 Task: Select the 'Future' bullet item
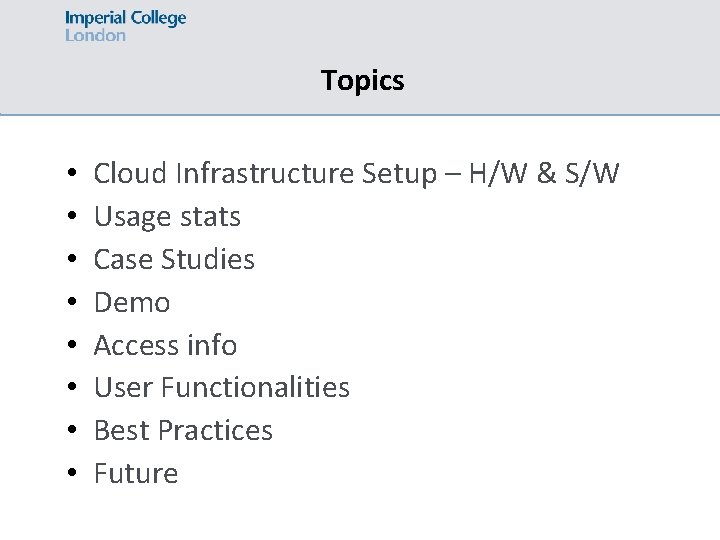coord(136,473)
